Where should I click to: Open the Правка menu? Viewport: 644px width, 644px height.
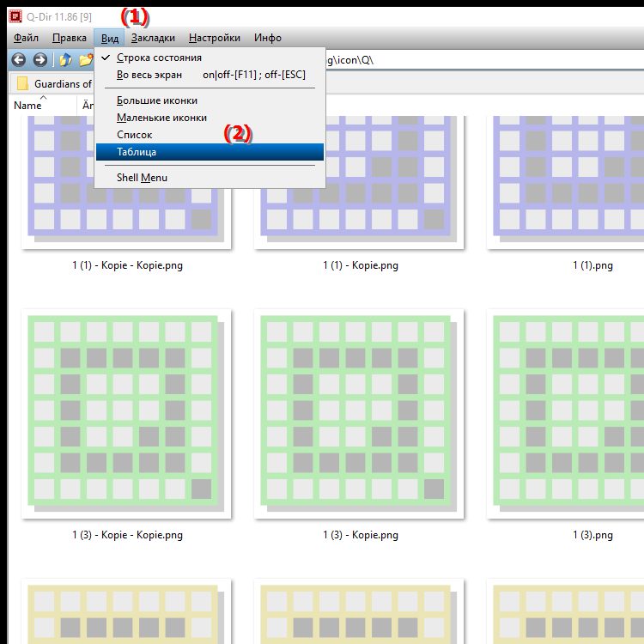(x=70, y=38)
